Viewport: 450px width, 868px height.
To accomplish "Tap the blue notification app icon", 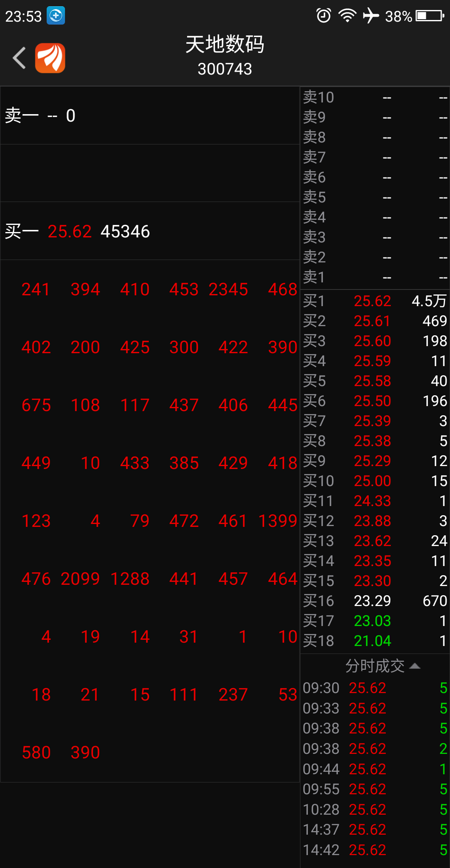I will pyautogui.click(x=56, y=16).
